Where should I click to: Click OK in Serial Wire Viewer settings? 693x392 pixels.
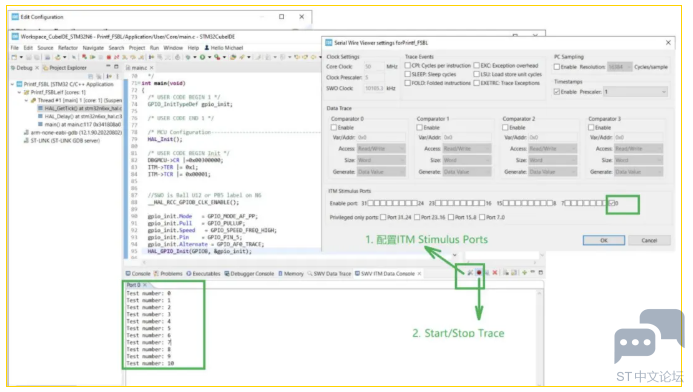(604, 240)
